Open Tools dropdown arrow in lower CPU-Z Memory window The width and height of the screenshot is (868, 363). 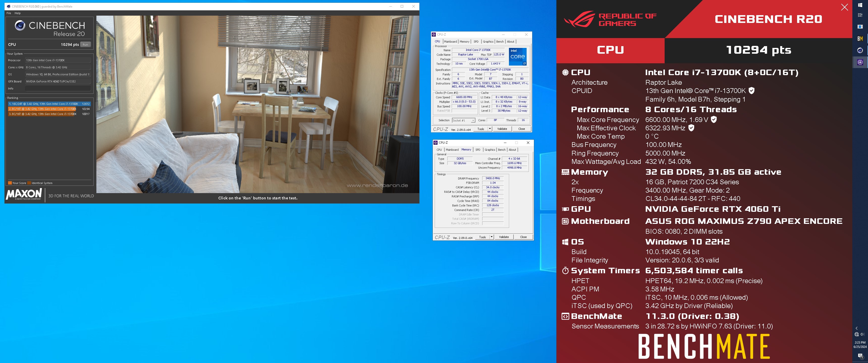[492, 237]
